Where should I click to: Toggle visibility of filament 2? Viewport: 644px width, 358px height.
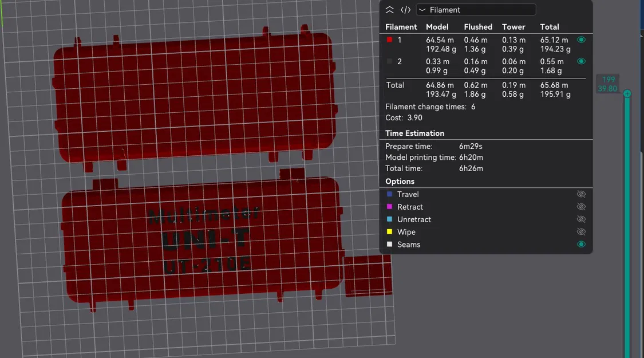[581, 61]
